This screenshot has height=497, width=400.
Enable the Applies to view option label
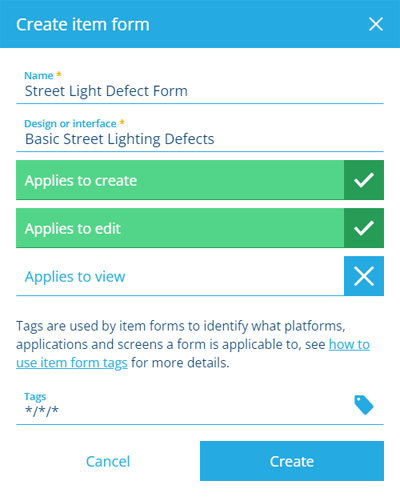(75, 277)
